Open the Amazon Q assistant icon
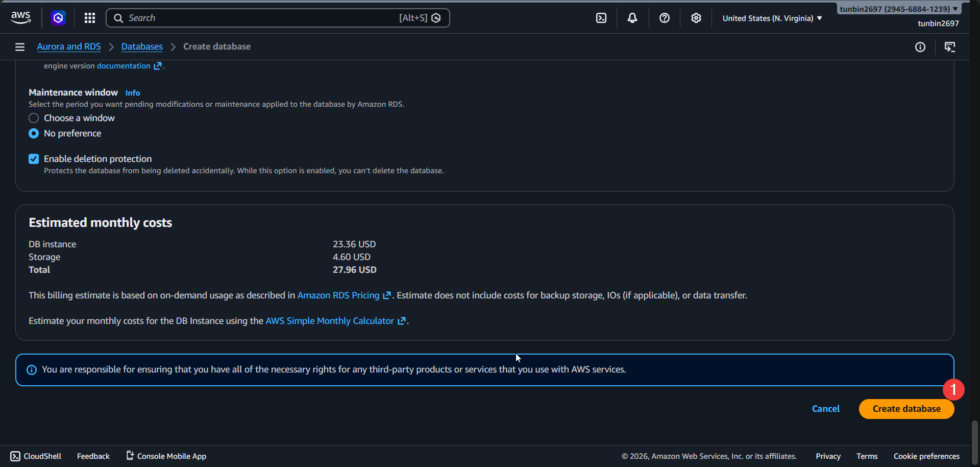This screenshot has width=980, height=467. pyautogui.click(x=58, y=18)
